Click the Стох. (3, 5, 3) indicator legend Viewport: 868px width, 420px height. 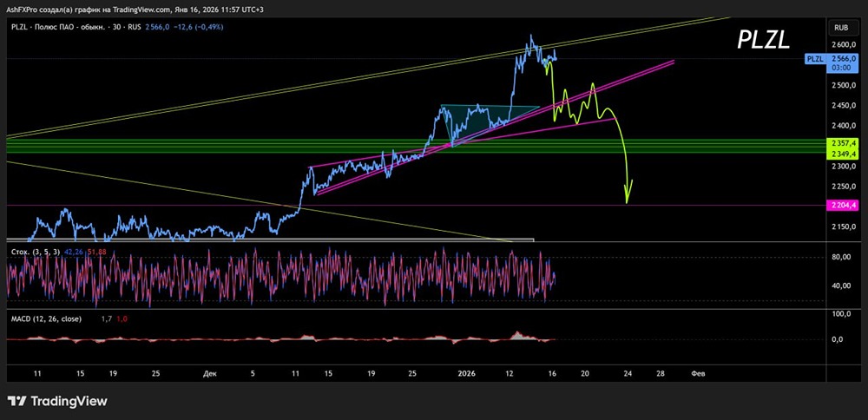(35, 252)
